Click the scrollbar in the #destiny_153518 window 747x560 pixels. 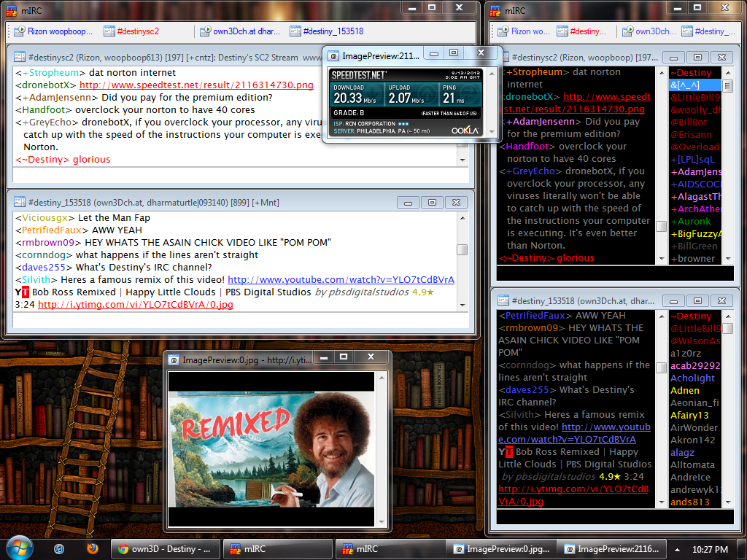point(462,248)
